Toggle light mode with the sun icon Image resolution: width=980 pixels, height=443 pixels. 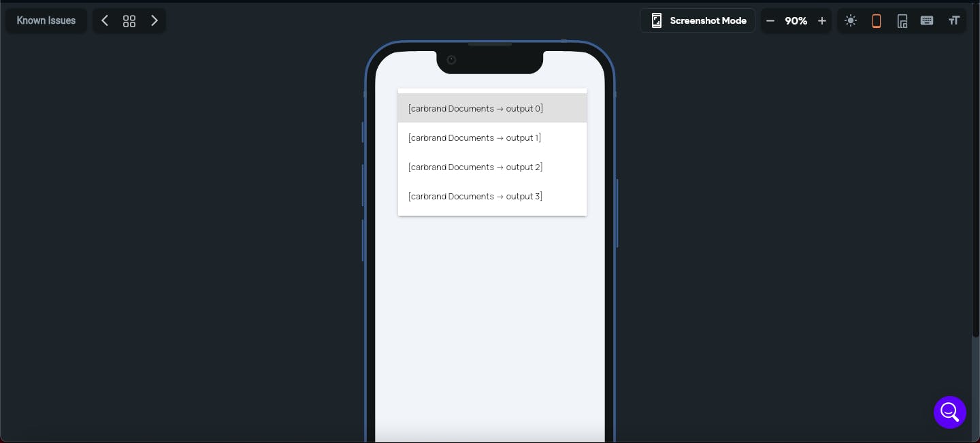click(851, 20)
